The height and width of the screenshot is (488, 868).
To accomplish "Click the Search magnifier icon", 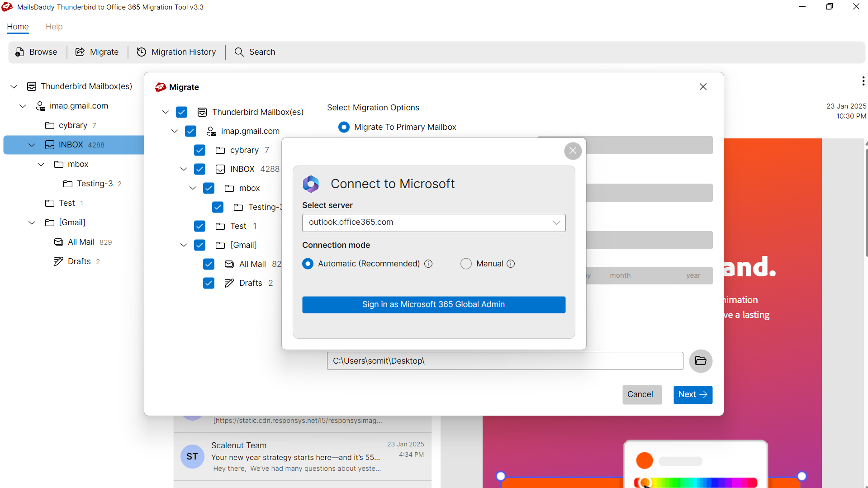I will (x=239, y=52).
